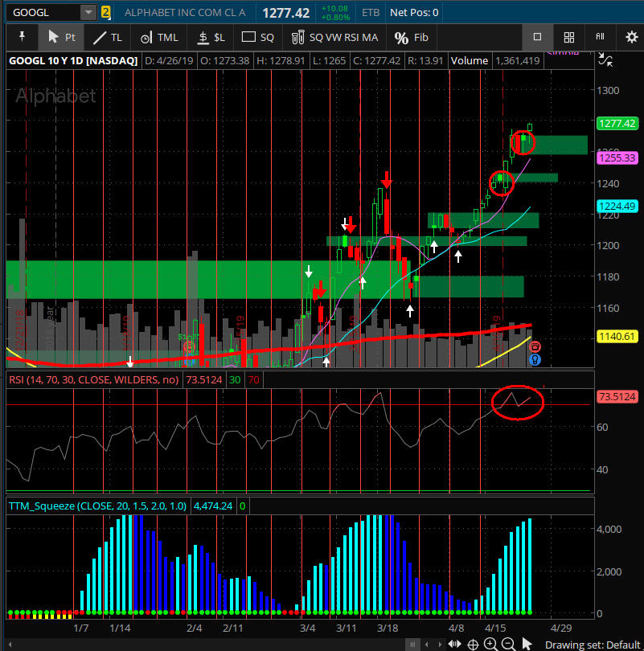Screen dimensions: 644x651
Task: Open chart settings gear icon
Action: click(631, 37)
